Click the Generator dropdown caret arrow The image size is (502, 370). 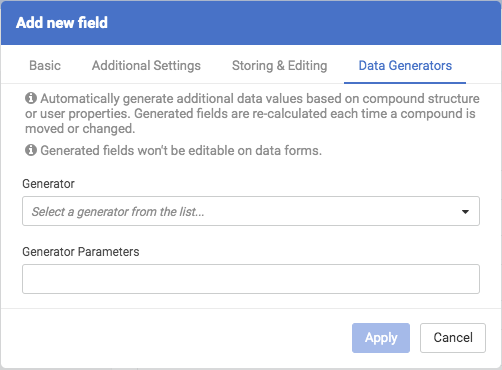pyautogui.click(x=465, y=212)
